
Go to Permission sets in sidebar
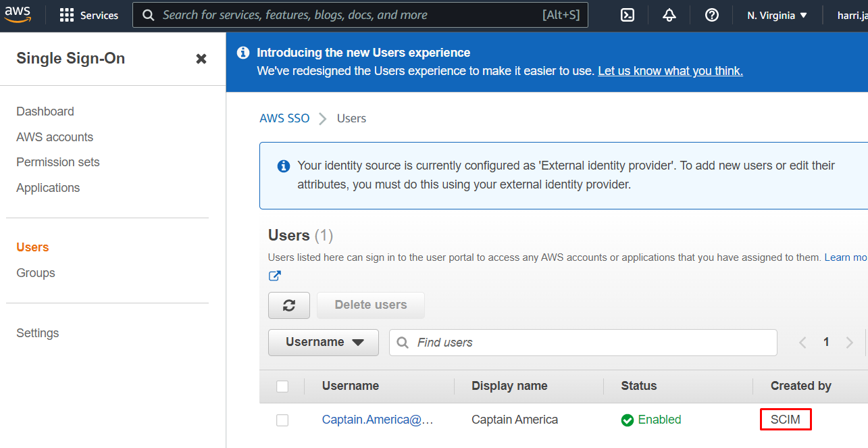(x=58, y=162)
